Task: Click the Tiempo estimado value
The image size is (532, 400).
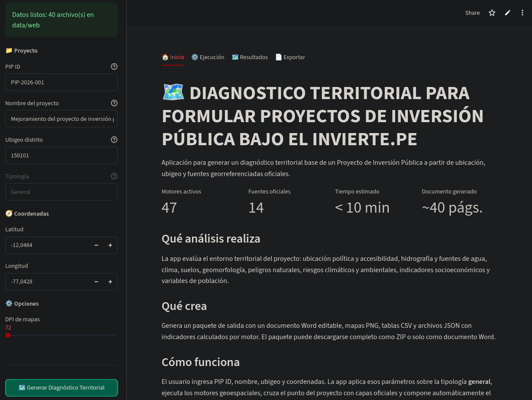Action: (362, 208)
